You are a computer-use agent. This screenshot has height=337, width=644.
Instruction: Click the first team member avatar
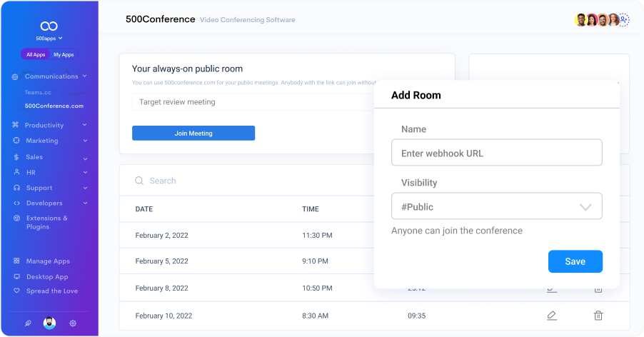click(580, 20)
